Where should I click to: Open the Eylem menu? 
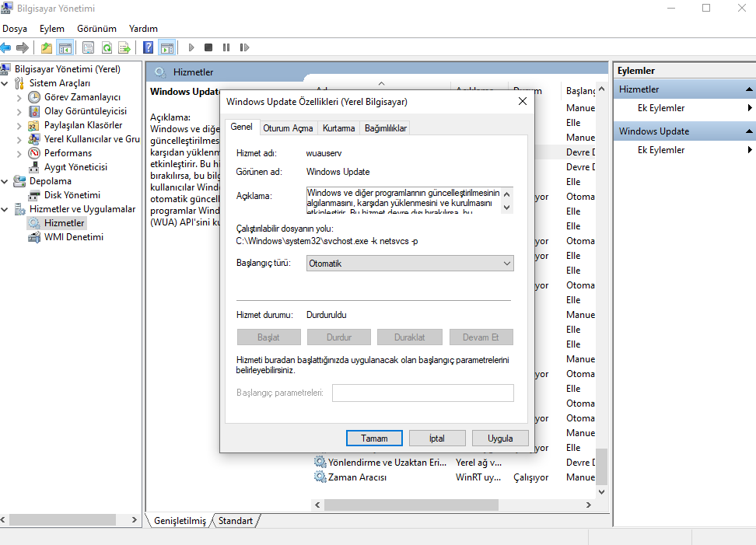coord(51,29)
